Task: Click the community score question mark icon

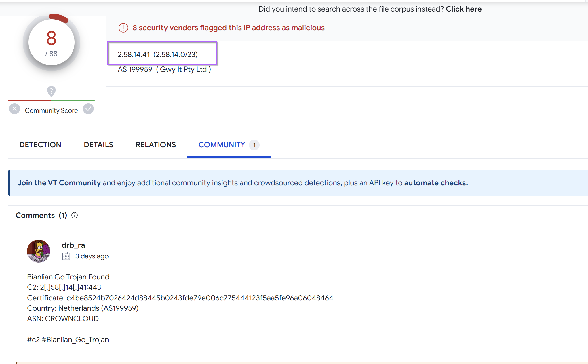Action: click(x=51, y=91)
